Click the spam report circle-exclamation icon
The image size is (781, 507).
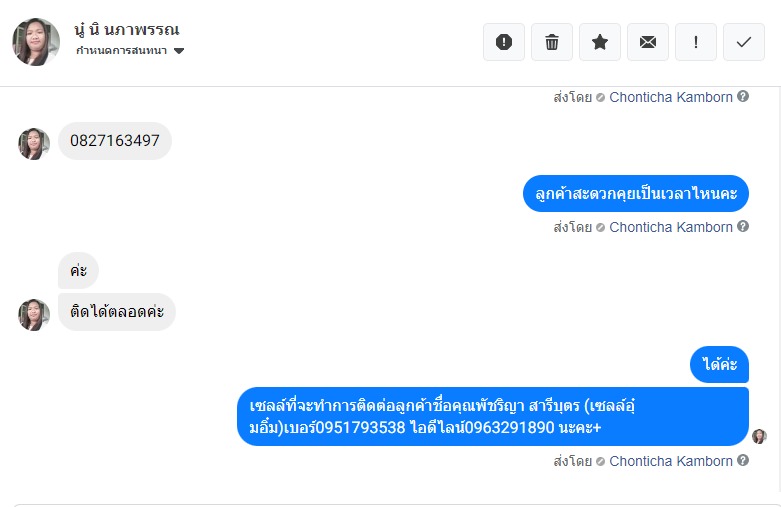point(504,42)
